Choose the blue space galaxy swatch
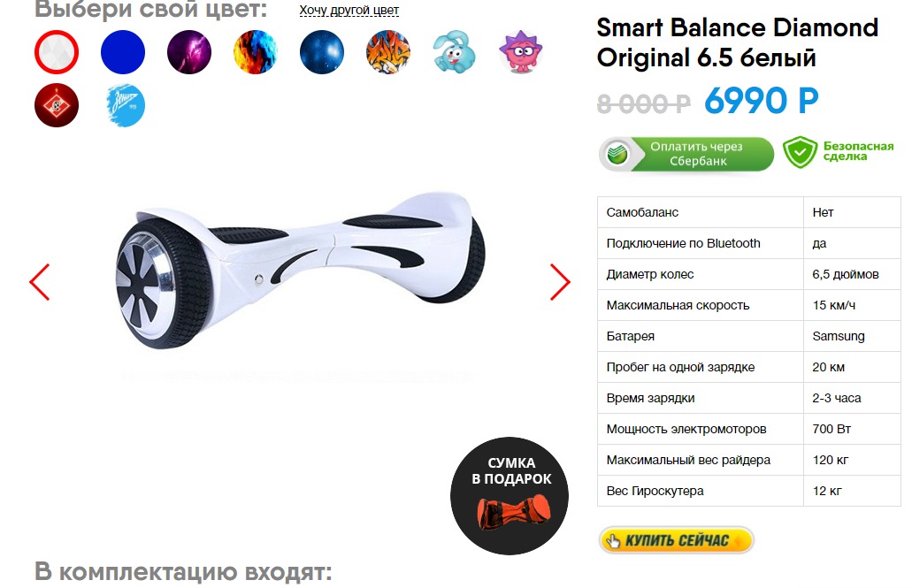 (322, 52)
